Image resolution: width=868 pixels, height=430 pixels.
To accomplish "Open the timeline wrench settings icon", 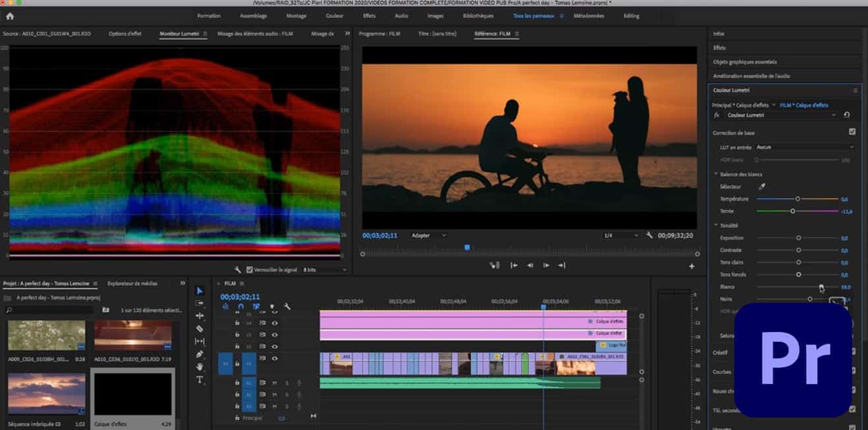I will coord(287,306).
